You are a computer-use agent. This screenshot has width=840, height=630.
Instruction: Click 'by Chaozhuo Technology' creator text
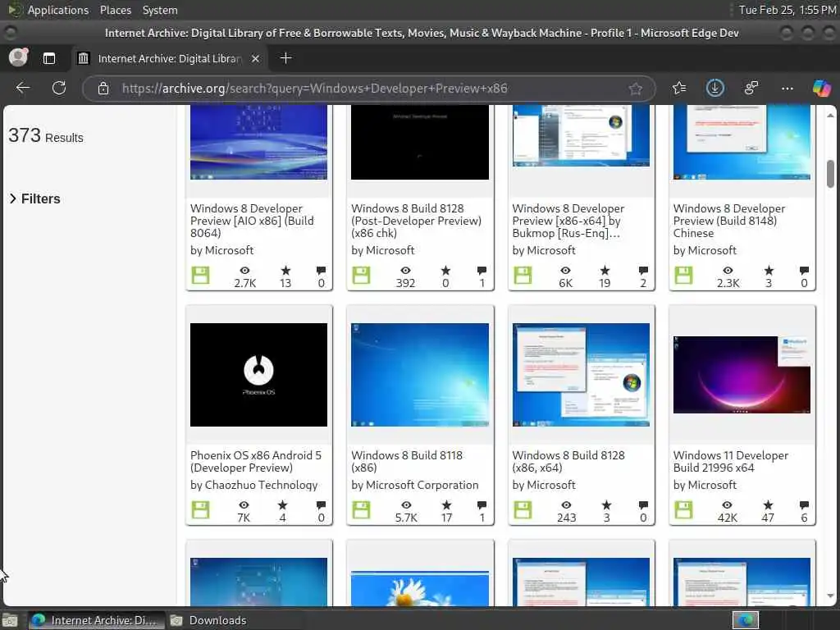point(254,485)
